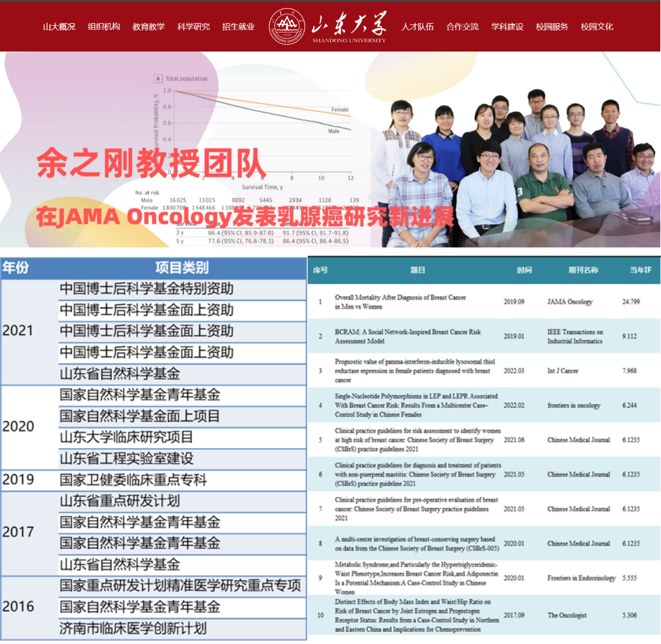Click the Int J Cancer journal cell
This screenshot has width=661, height=644.
tap(563, 371)
